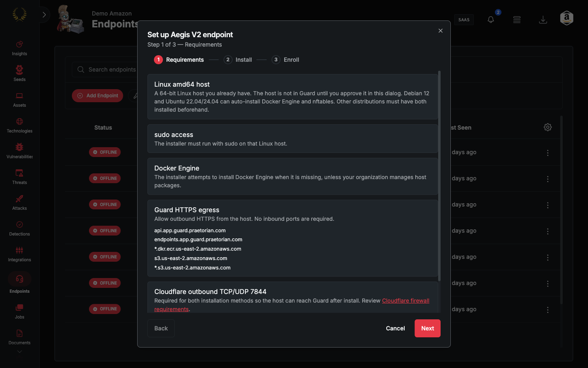Click api.app.guard.praetorian.com hostname
The height and width of the screenshot is (368, 588).
190,231
